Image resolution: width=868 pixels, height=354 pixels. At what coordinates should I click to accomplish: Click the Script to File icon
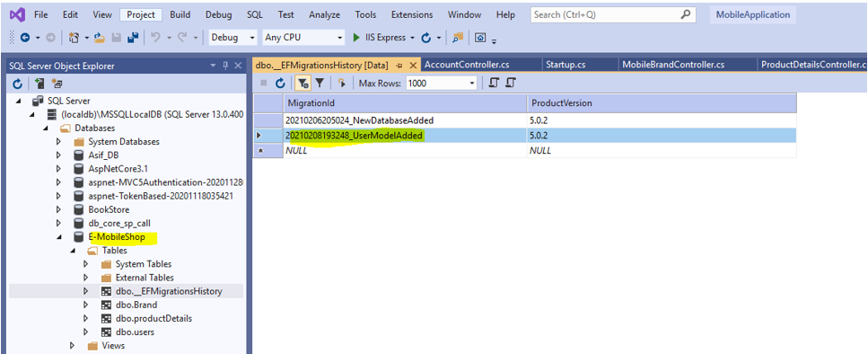click(511, 83)
